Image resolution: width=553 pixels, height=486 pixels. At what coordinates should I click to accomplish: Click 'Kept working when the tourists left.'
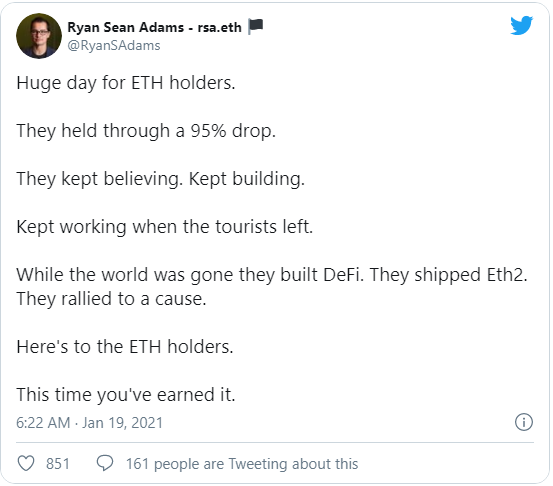[x=165, y=227]
